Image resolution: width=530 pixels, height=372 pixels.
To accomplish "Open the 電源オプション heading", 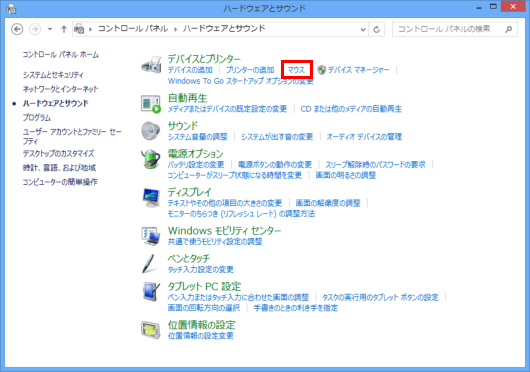I will (195, 154).
